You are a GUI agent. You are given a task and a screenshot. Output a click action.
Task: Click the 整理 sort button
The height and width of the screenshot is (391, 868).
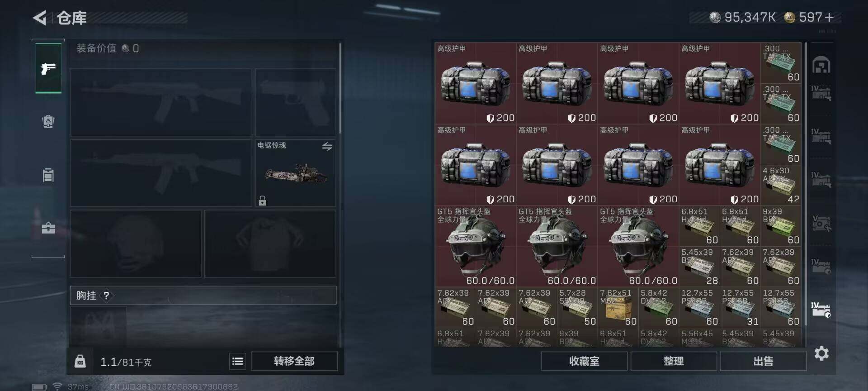[x=674, y=361]
